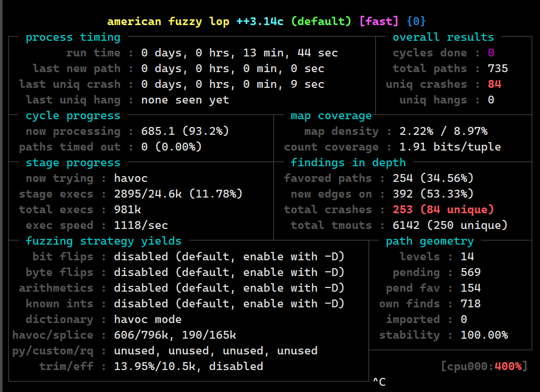Select exec speed value '1118/sec'
Screen dimensions: 540x392
click(x=141, y=226)
